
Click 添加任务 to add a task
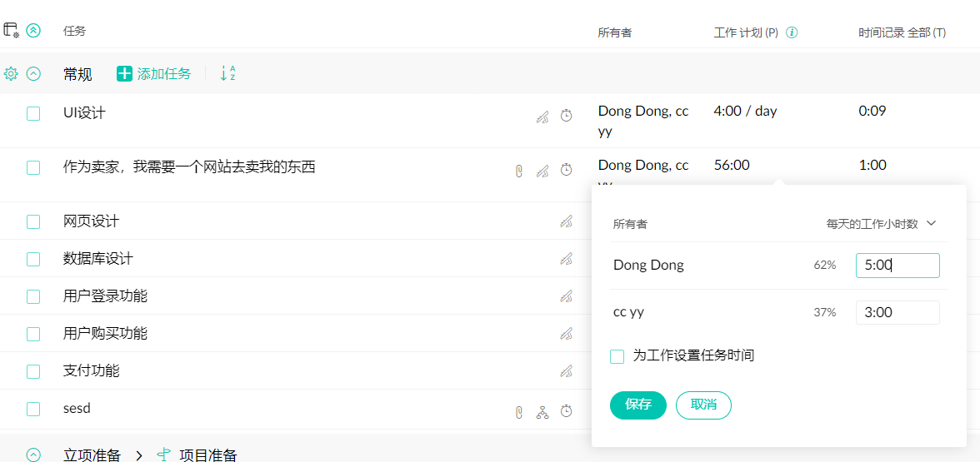pos(154,74)
